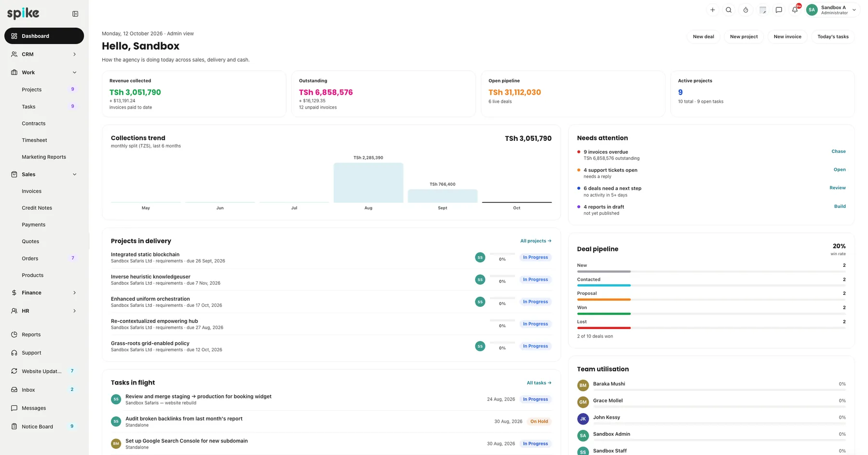The height and width of the screenshot is (455, 868).
Task: Click the HR people icon
Action: (14, 311)
